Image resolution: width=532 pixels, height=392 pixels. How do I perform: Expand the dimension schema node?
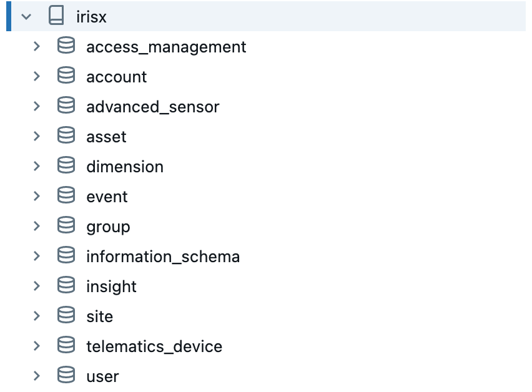[x=37, y=166]
